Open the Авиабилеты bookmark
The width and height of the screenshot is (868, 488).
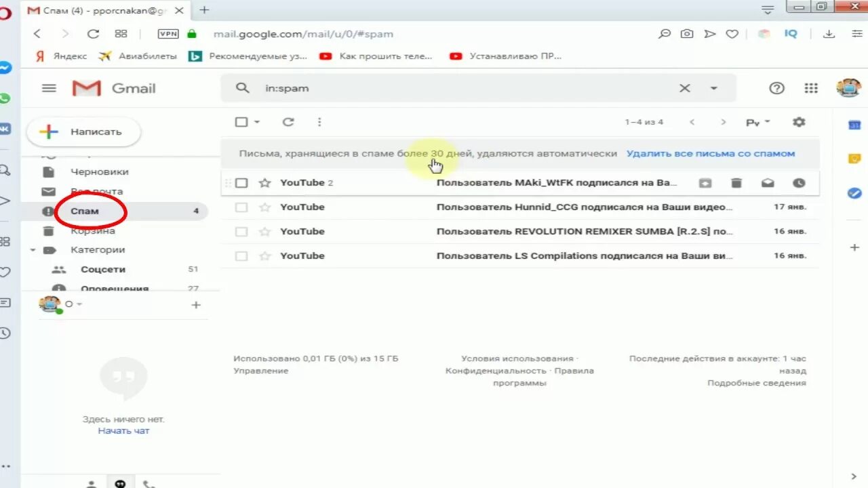138,56
